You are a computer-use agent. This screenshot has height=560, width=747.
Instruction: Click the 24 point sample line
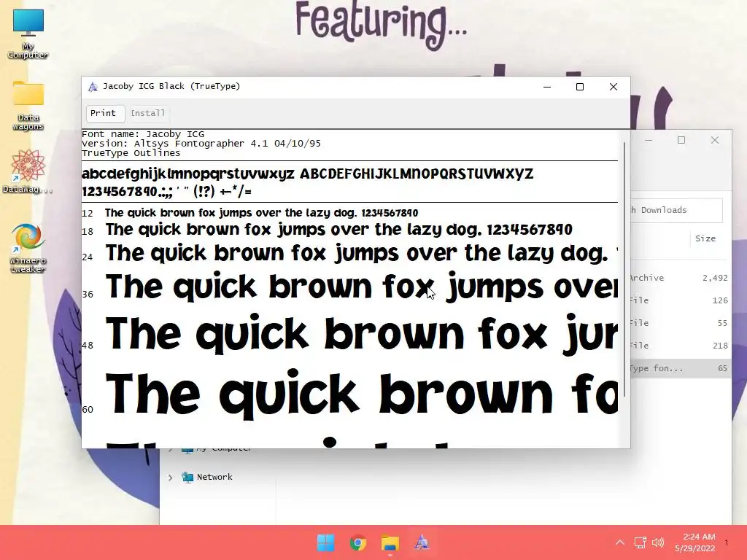pos(362,253)
